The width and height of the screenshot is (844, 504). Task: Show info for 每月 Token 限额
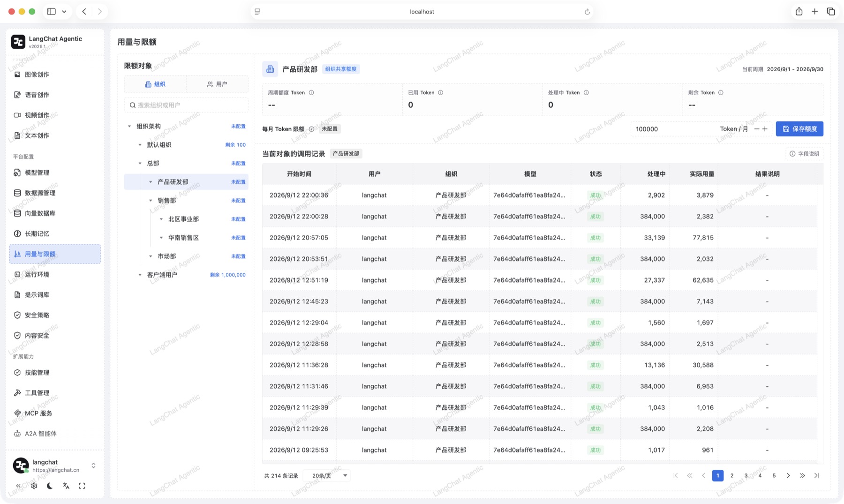pyautogui.click(x=311, y=129)
